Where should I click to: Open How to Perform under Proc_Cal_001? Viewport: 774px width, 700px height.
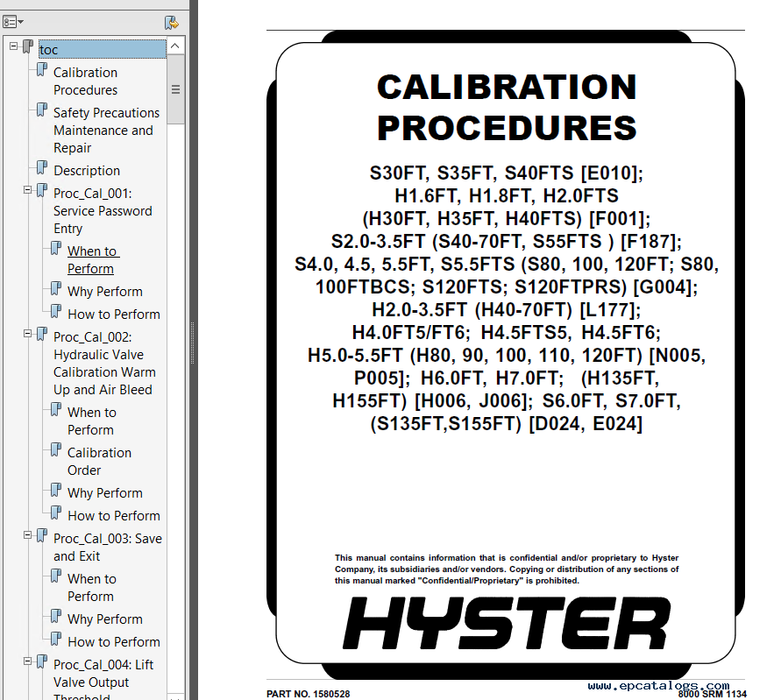[x=114, y=315]
